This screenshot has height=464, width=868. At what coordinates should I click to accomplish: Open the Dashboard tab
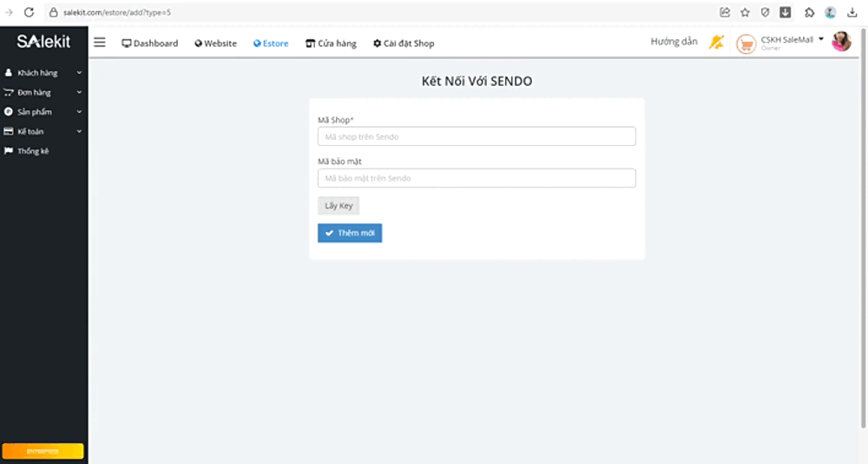coord(149,43)
